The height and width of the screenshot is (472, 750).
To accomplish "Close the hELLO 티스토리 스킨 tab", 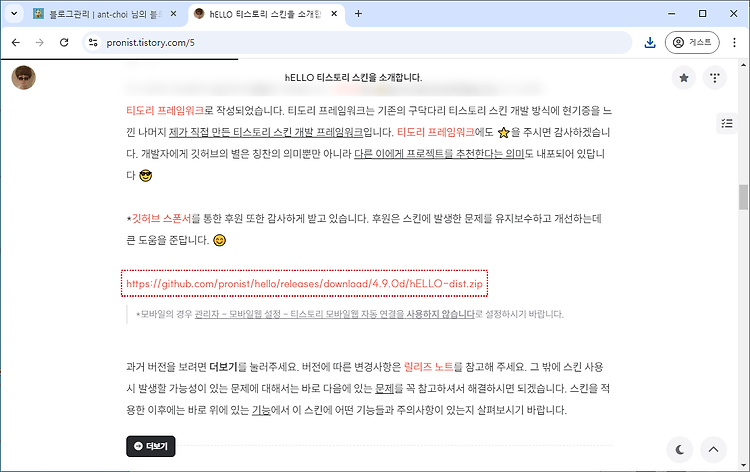I will click(x=334, y=14).
